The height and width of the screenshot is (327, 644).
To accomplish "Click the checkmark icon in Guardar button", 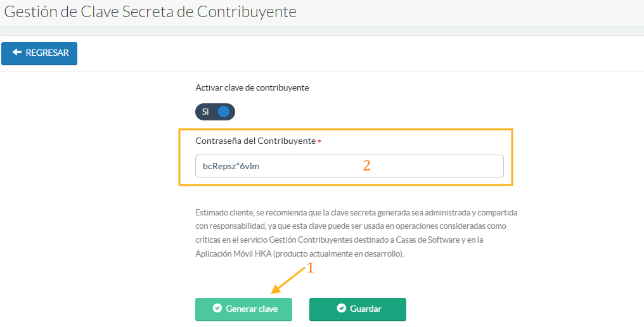I will [342, 309].
